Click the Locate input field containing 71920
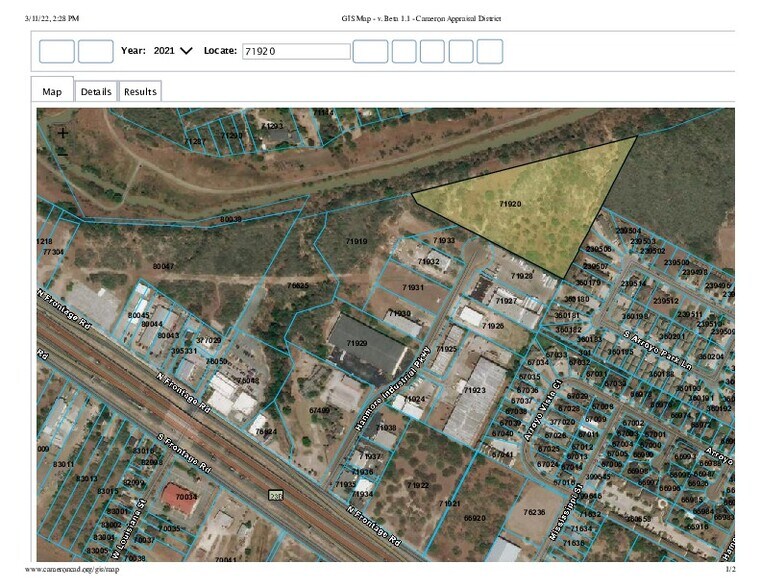This screenshot has width=761, height=588. [x=296, y=51]
